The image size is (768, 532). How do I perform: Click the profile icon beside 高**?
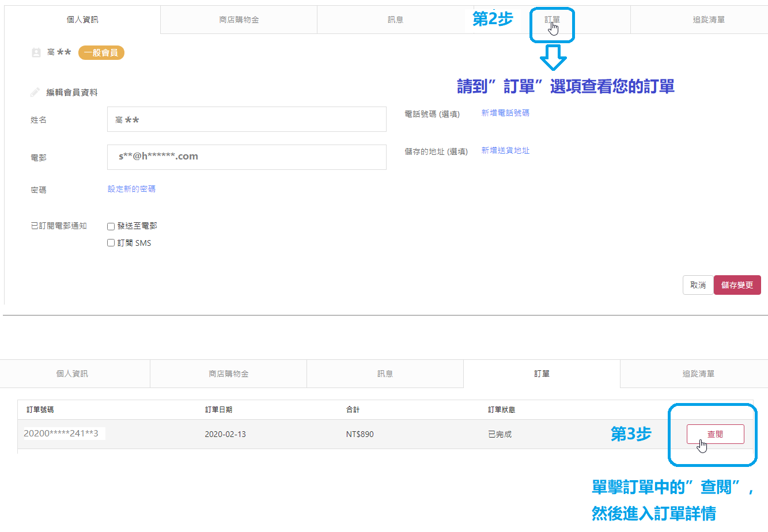pos(36,52)
